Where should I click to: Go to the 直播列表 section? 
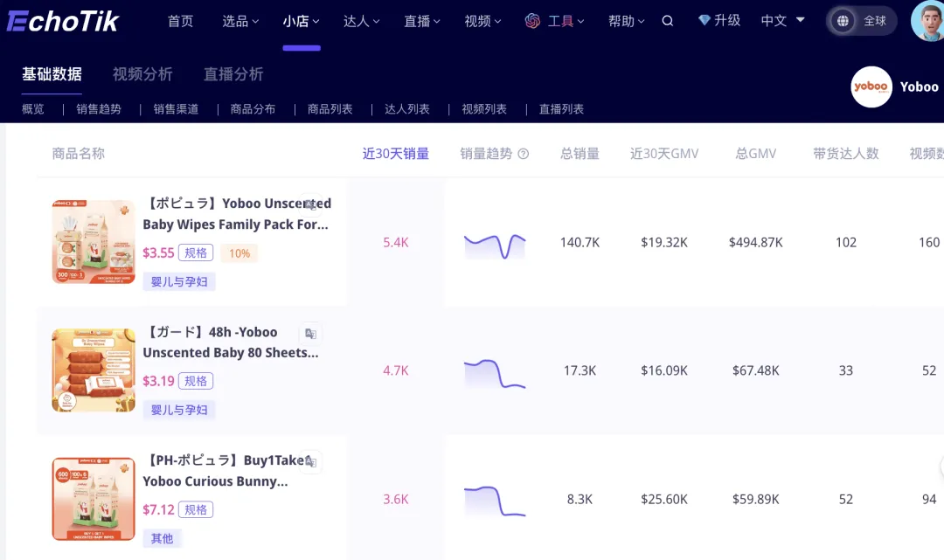(561, 109)
